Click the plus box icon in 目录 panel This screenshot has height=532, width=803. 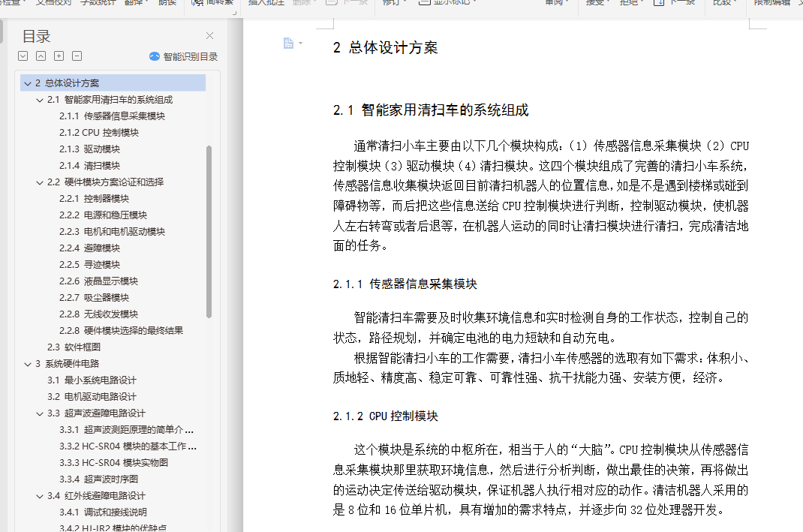pyautogui.click(x=59, y=56)
